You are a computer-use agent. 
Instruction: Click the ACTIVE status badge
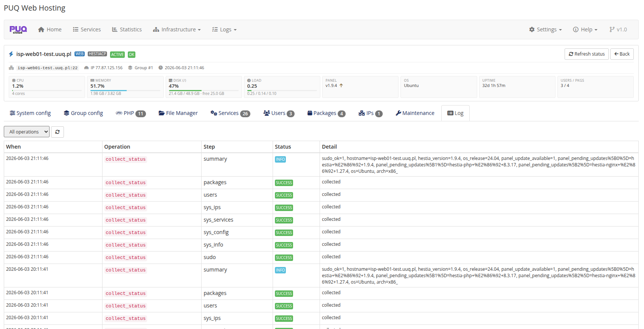pyautogui.click(x=117, y=54)
